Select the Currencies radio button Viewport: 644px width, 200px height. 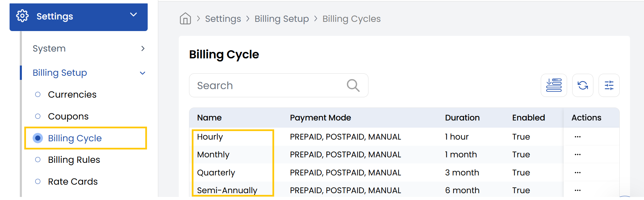38,94
